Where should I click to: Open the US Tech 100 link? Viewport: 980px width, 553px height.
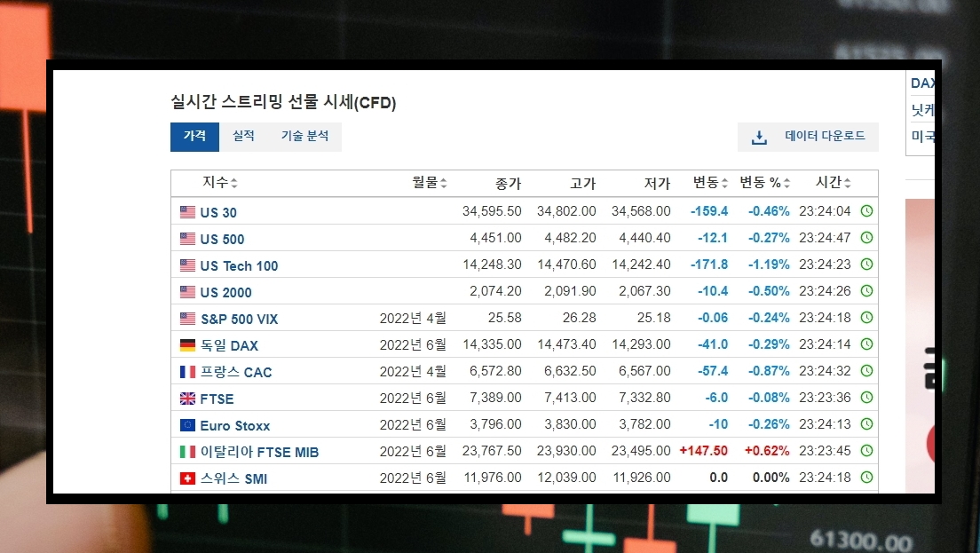tap(239, 266)
